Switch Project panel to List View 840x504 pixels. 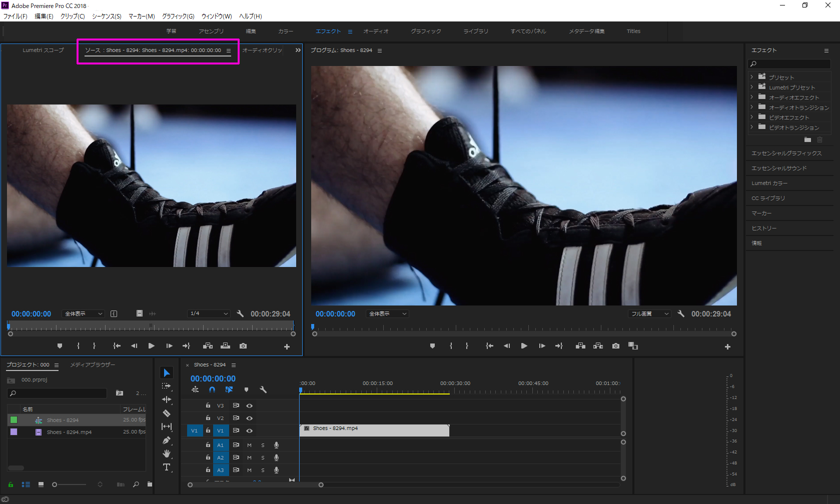click(26, 484)
